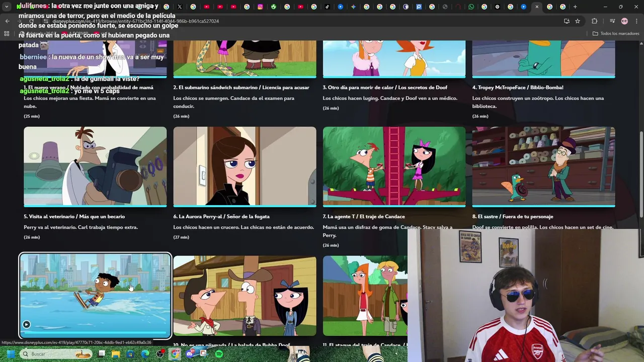Open episode 2 submarine sandwich thumbnail
Viewport: 644px width, 362px height.
[245, 59]
